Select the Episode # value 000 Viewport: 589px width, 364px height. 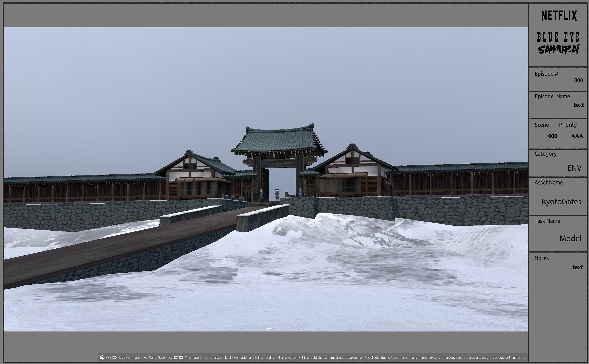pos(578,80)
